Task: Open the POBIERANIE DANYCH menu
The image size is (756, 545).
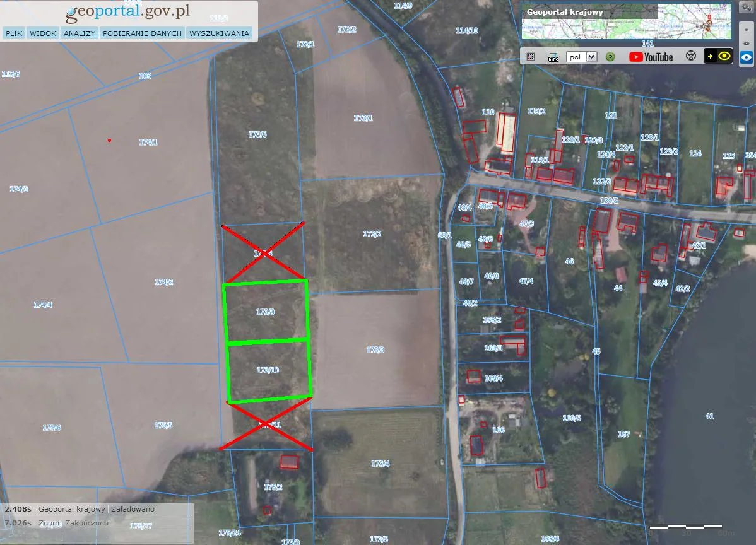Action: pos(142,33)
